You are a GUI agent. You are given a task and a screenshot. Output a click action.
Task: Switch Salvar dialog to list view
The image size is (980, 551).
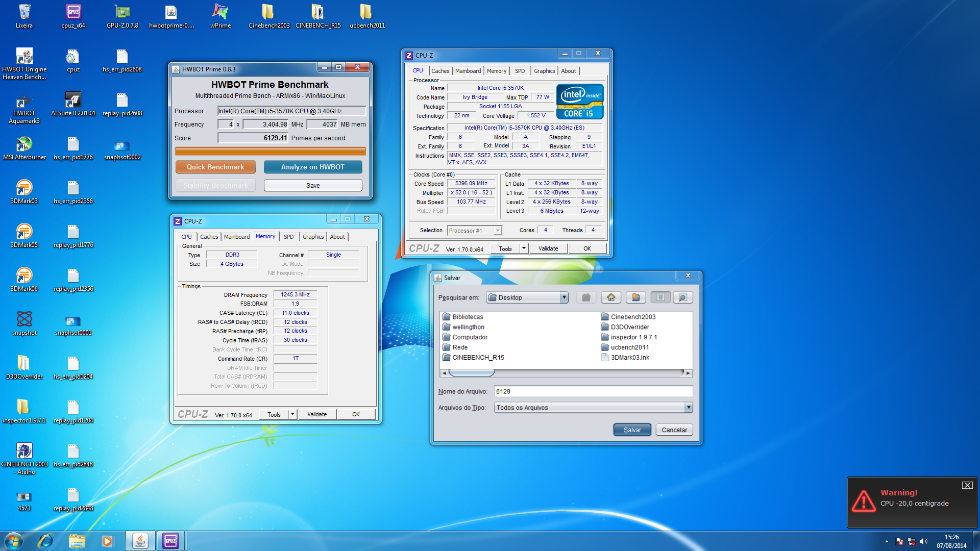[660, 297]
